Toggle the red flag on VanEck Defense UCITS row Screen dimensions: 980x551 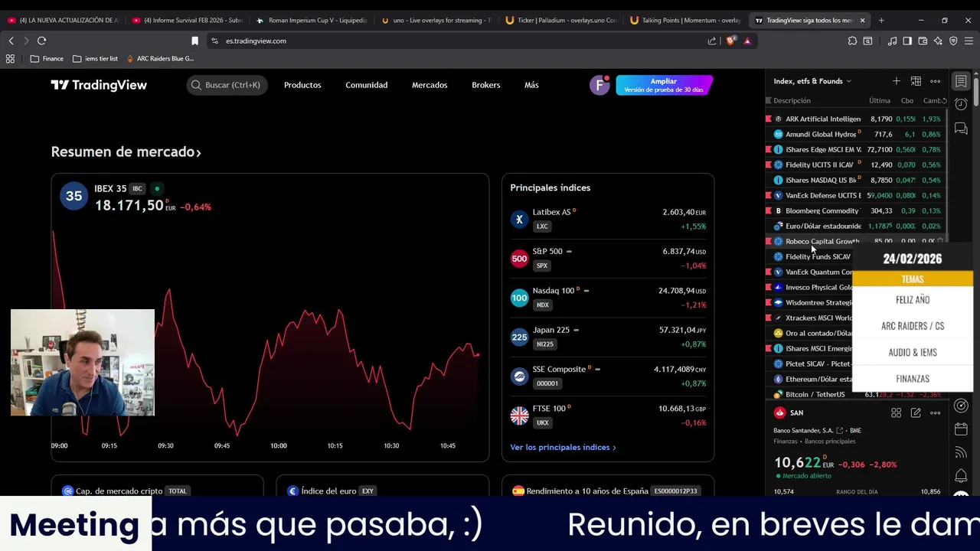(x=769, y=195)
